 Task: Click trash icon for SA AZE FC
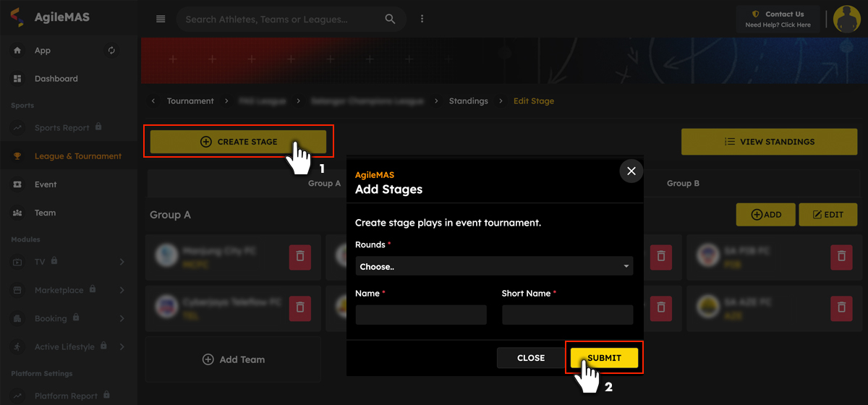[841, 307]
